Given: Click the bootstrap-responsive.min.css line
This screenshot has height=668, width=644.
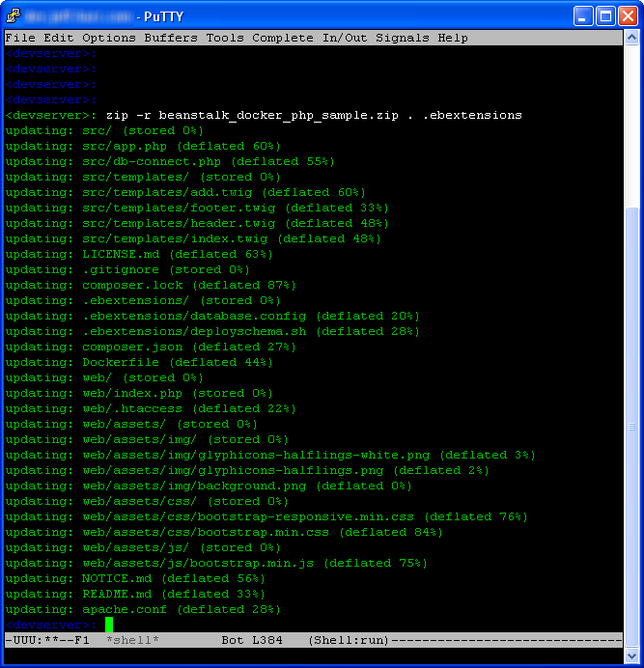Looking at the screenshot, I should click(266, 516).
